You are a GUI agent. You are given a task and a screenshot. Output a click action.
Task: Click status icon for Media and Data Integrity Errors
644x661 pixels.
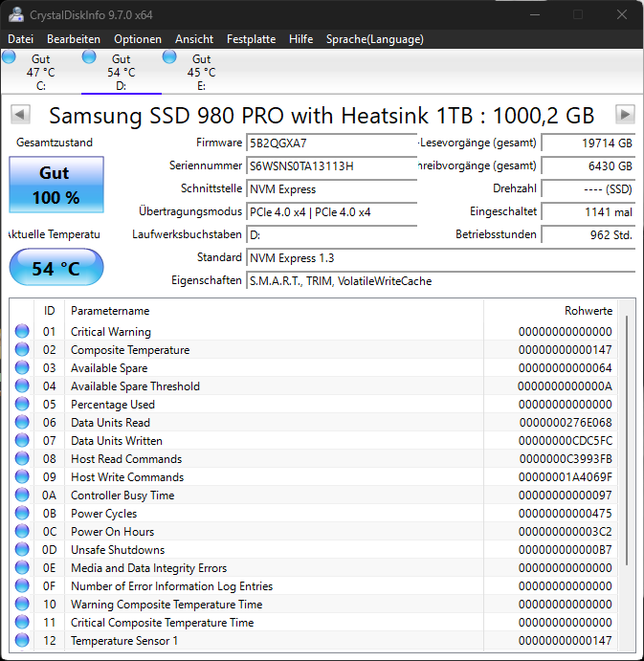coord(22,567)
